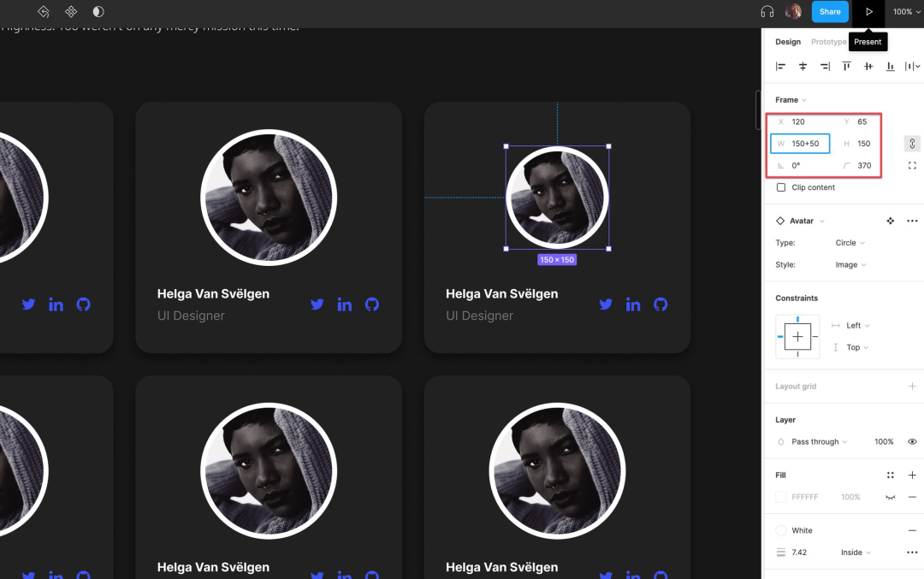
Task: Switch to the Design tab
Action: coord(788,42)
